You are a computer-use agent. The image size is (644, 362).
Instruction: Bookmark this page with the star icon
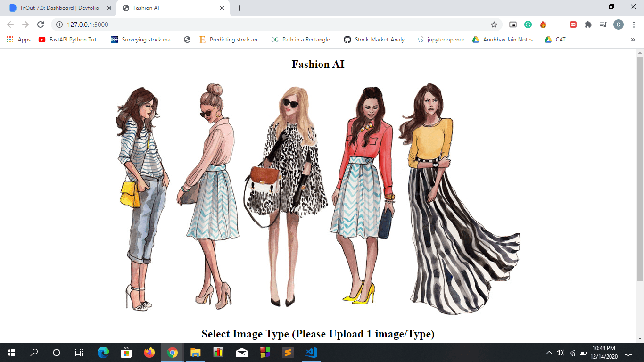coord(494,25)
